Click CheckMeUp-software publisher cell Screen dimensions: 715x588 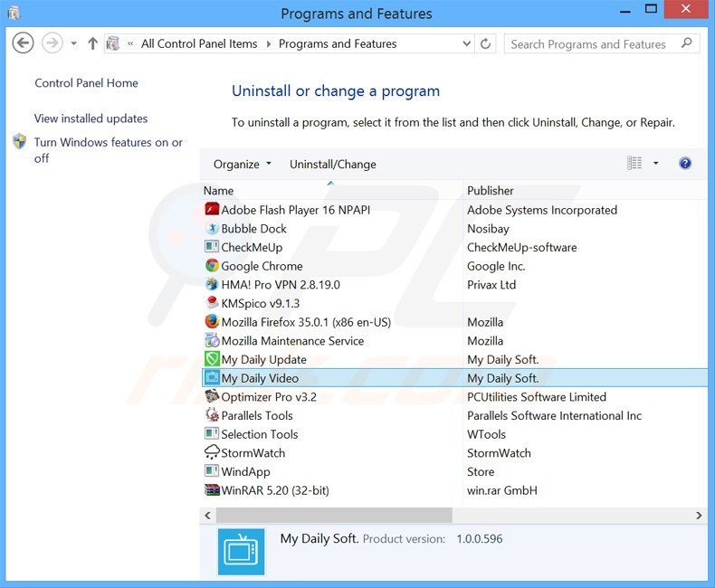521,248
